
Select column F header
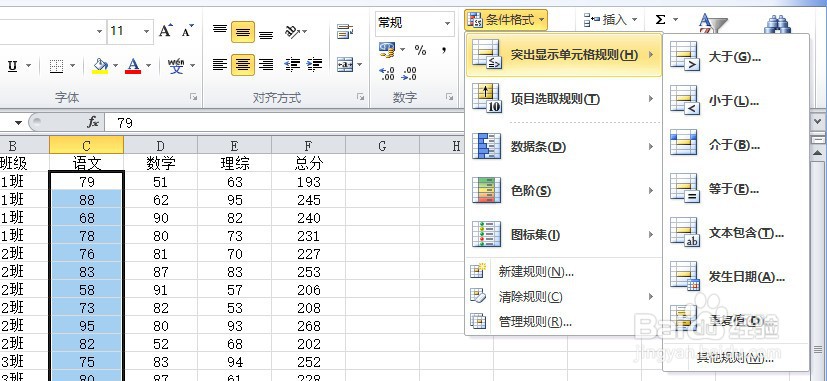click(x=308, y=146)
